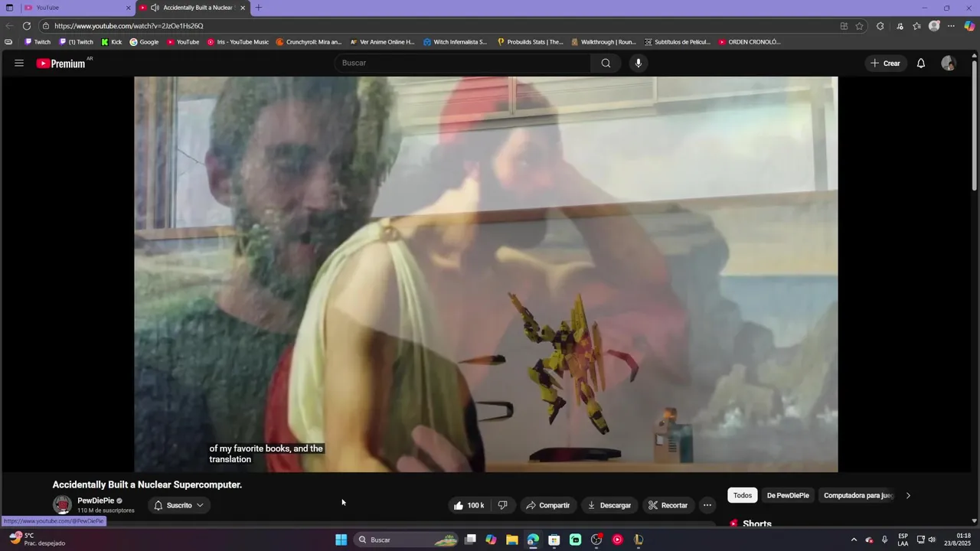Image resolution: width=980 pixels, height=551 pixels.
Task: Switch ESP LAA input language
Action: [x=903, y=540]
